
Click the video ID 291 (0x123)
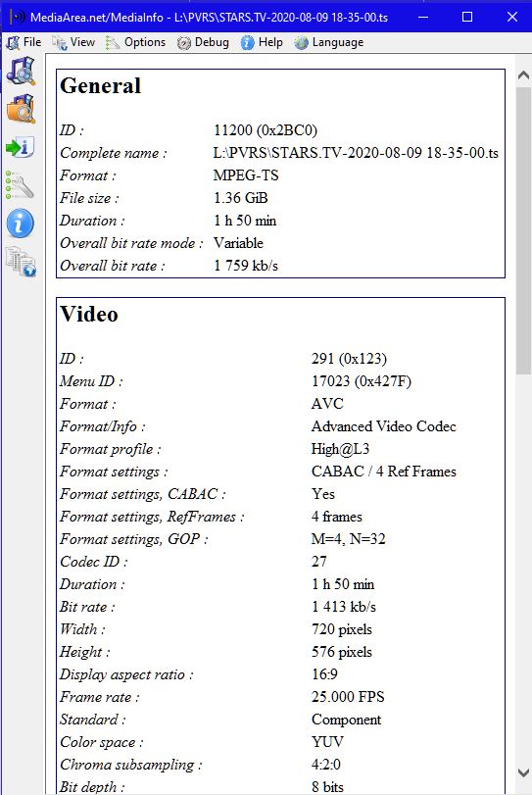tap(349, 359)
